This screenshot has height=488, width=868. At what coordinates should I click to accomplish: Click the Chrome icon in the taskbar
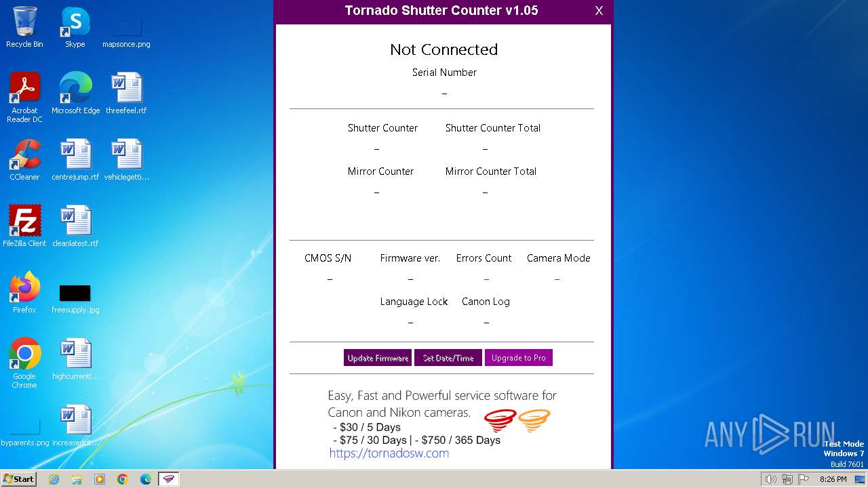(x=123, y=479)
